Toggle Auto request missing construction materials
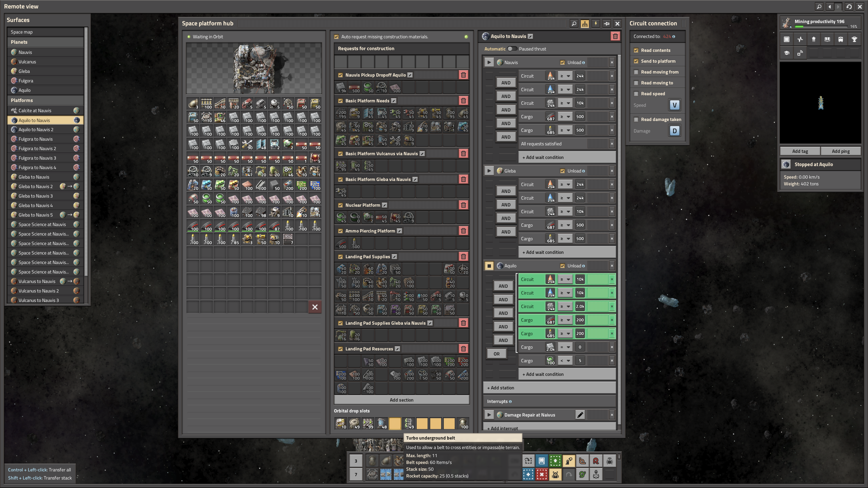This screenshot has width=868, height=488. coord(336,37)
